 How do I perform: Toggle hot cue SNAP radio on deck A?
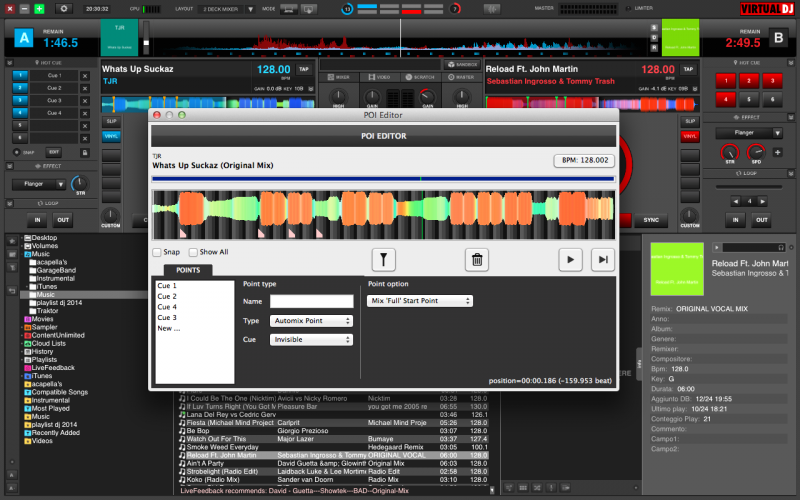point(16,153)
